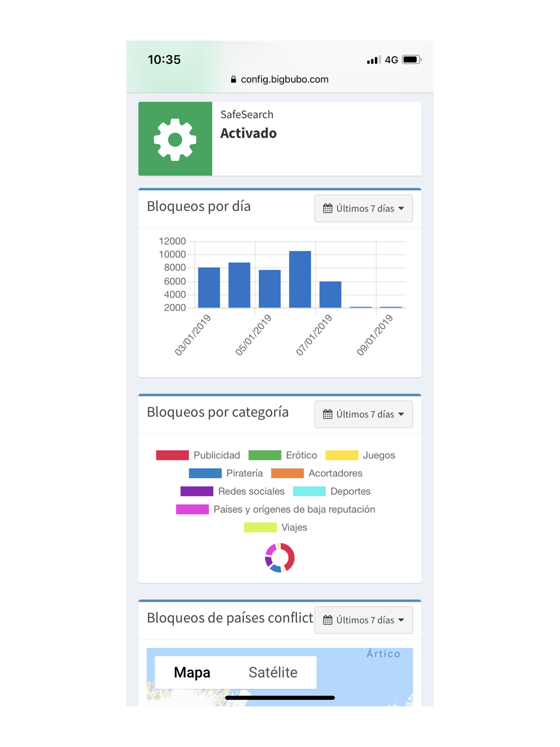Click the category donut chart
560x747 pixels.
click(279, 558)
